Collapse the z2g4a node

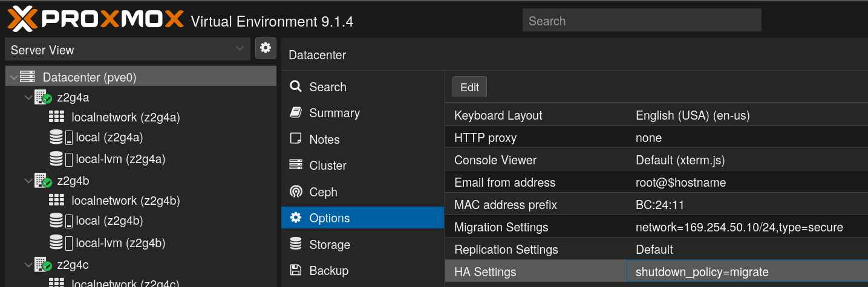(28, 97)
